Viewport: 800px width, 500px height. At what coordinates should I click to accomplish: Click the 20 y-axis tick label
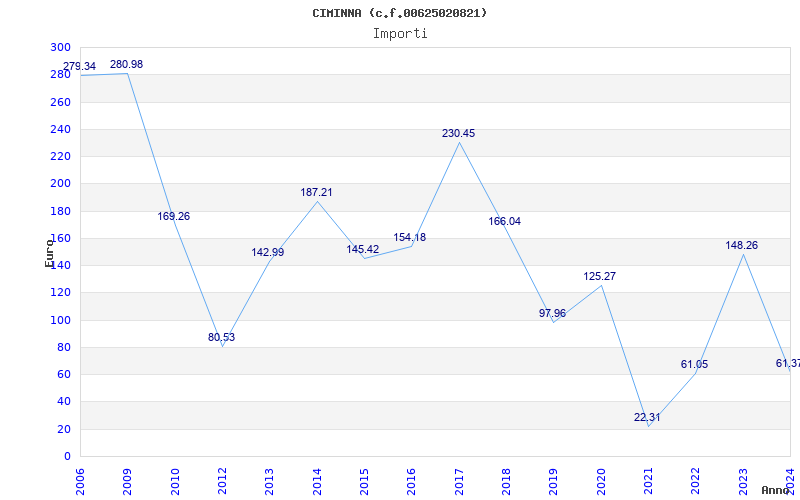pos(64,429)
